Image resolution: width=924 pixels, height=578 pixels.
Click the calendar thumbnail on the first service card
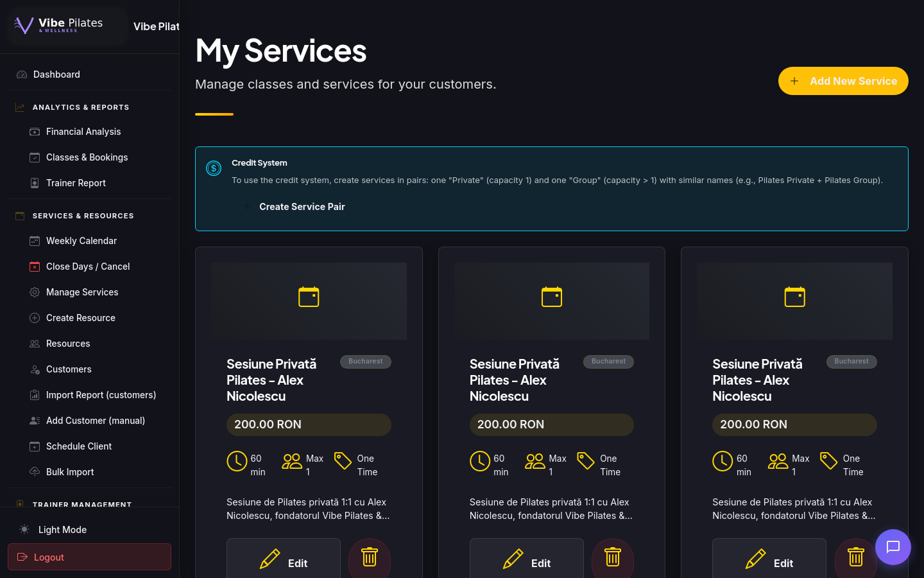(x=309, y=297)
